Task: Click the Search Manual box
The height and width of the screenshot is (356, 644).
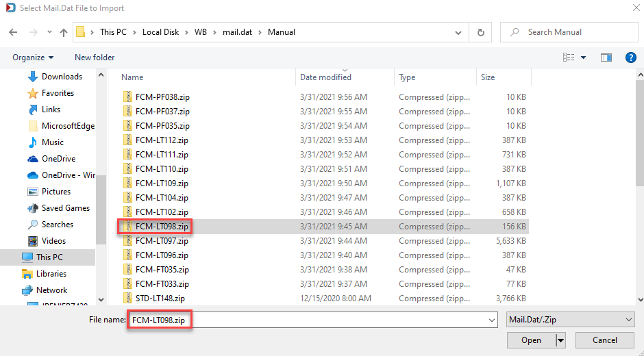Action: tap(569, 32)
